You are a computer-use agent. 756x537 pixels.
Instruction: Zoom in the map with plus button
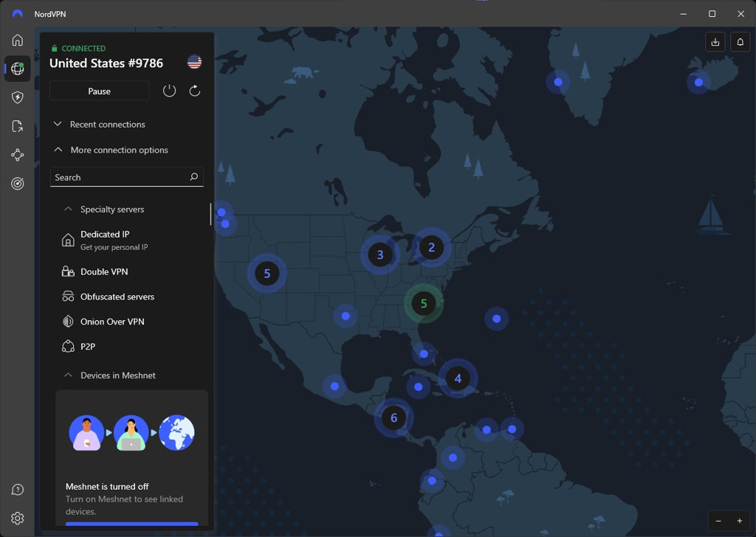(x=740, y=521)
